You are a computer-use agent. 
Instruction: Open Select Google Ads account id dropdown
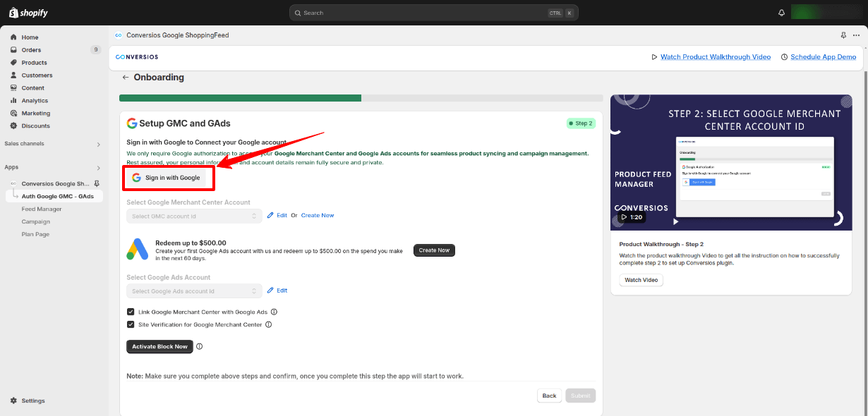tap(194, 290)
